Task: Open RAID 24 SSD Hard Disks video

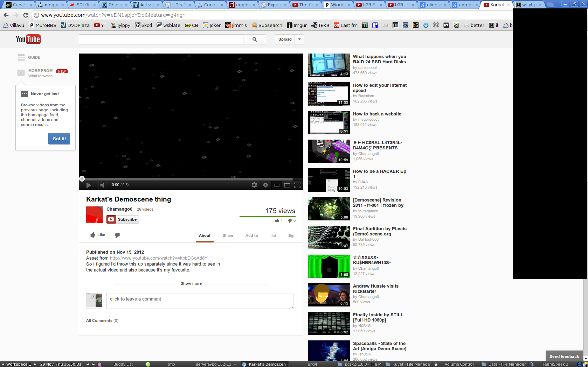Action: [379, 59]
